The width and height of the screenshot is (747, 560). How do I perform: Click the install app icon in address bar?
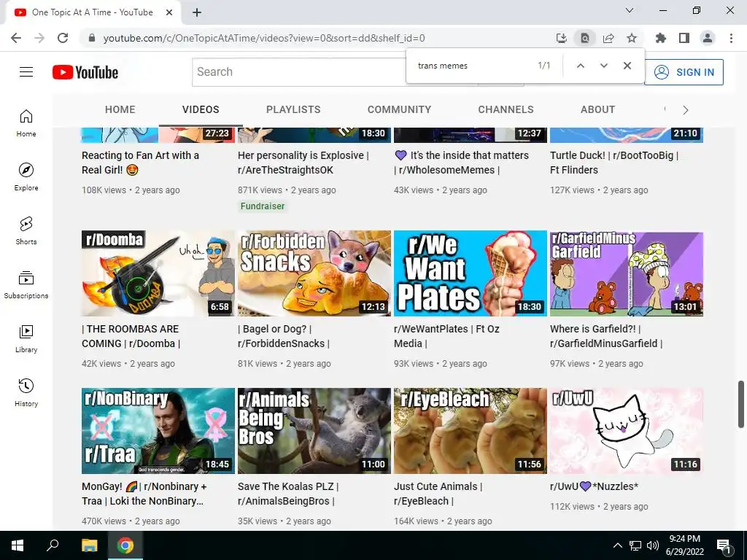[562, 38]
